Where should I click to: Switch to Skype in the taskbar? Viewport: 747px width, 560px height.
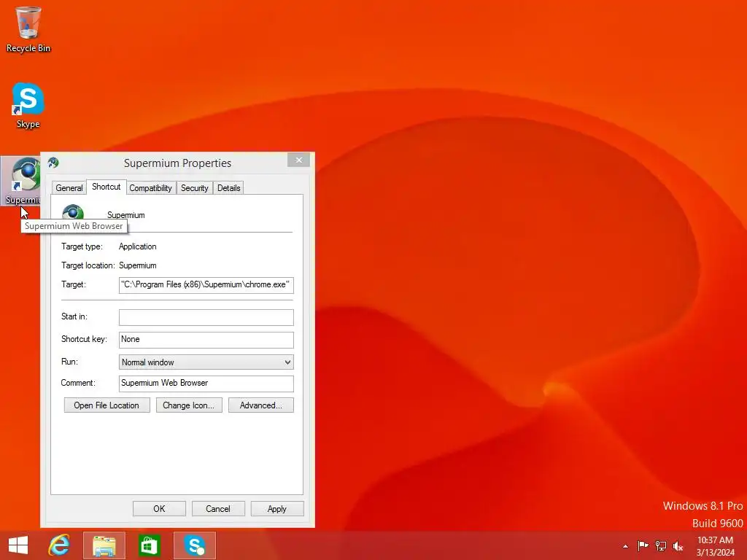(194, 545)
